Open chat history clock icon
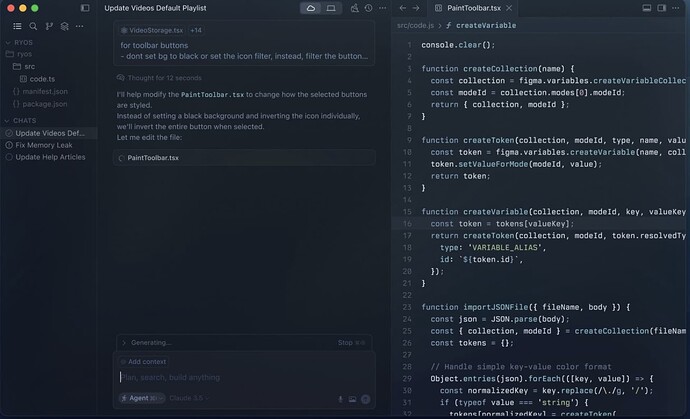This screenshot has width=690, height=419. (x=368, y=8)
